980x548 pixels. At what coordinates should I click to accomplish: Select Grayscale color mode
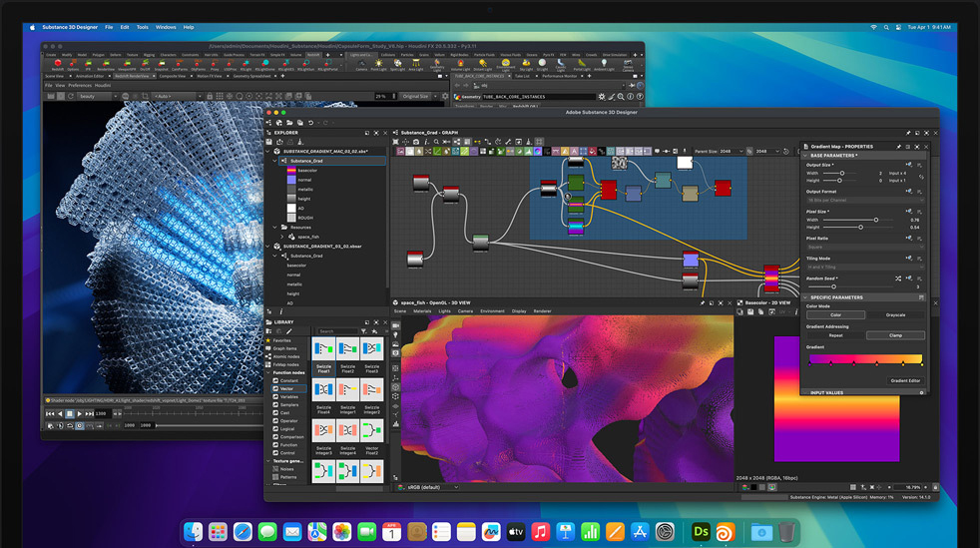click(x=895, y=315)
